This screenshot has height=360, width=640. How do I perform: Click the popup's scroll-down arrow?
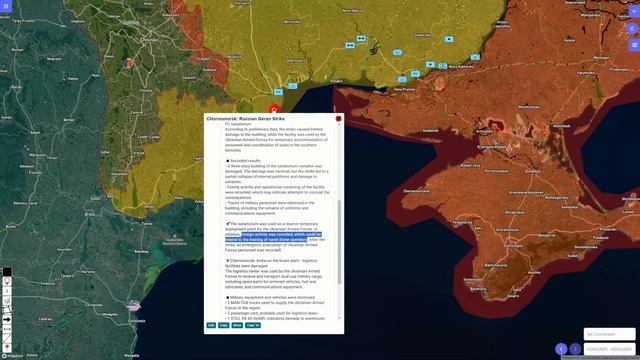pyautogui.click(x=339, y=318)
